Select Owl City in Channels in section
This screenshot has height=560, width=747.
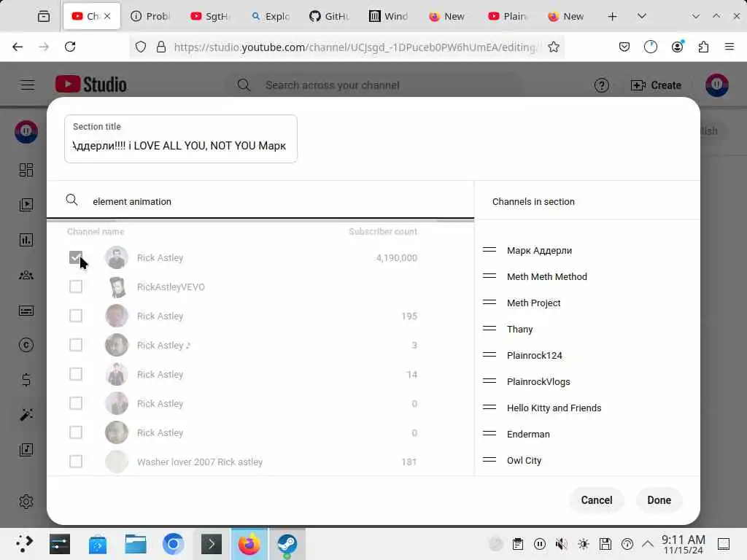[x=524, y=461]
